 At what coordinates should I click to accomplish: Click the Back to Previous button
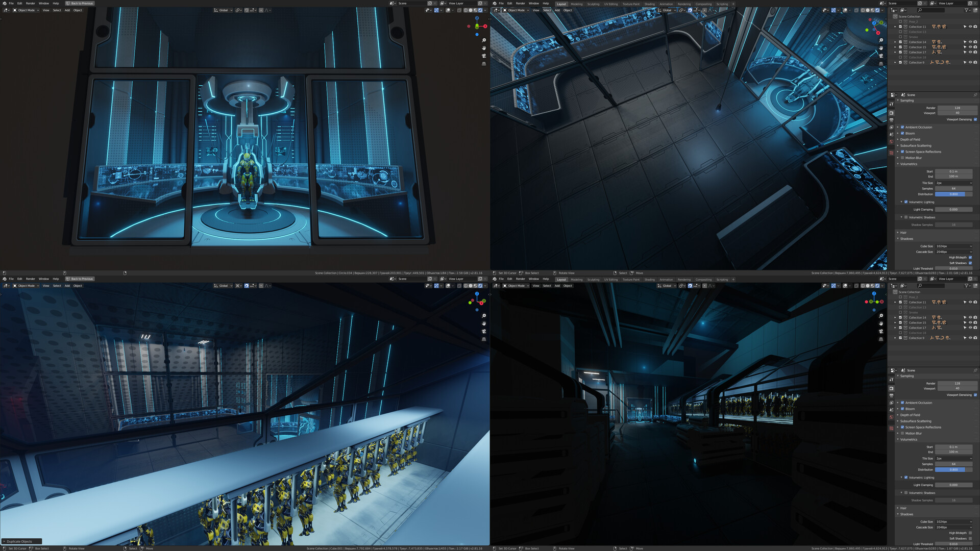[80, 3]
